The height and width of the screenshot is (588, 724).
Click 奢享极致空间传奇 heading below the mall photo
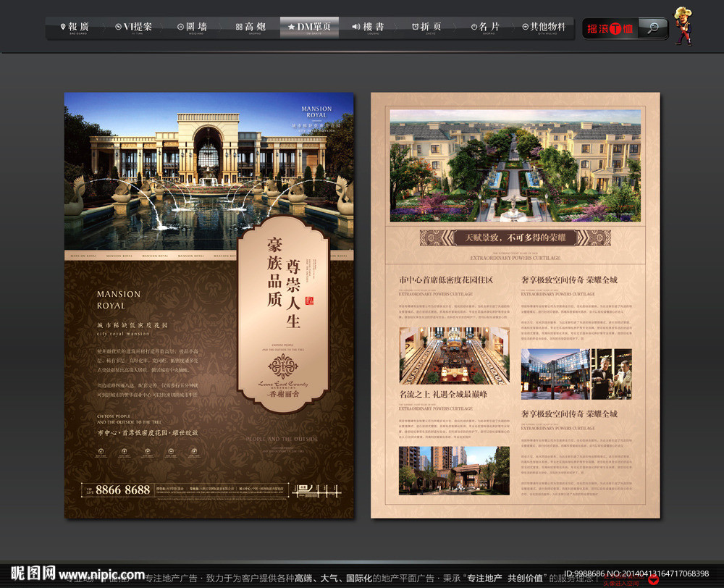pyautogui.click(x=569, y=414)
